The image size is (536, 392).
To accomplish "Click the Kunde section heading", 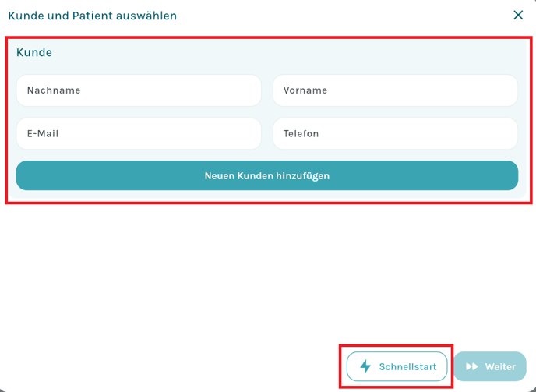I will pos(34,52).
